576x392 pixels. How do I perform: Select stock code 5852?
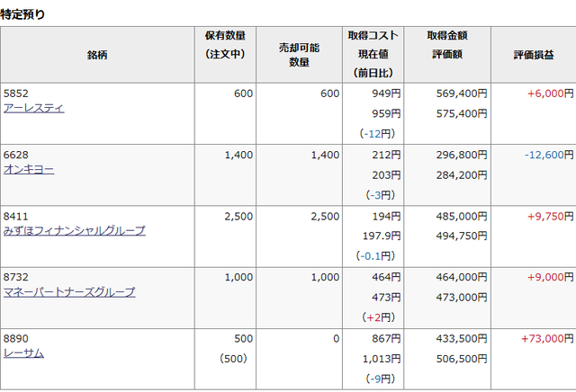(x=16, y=94)
